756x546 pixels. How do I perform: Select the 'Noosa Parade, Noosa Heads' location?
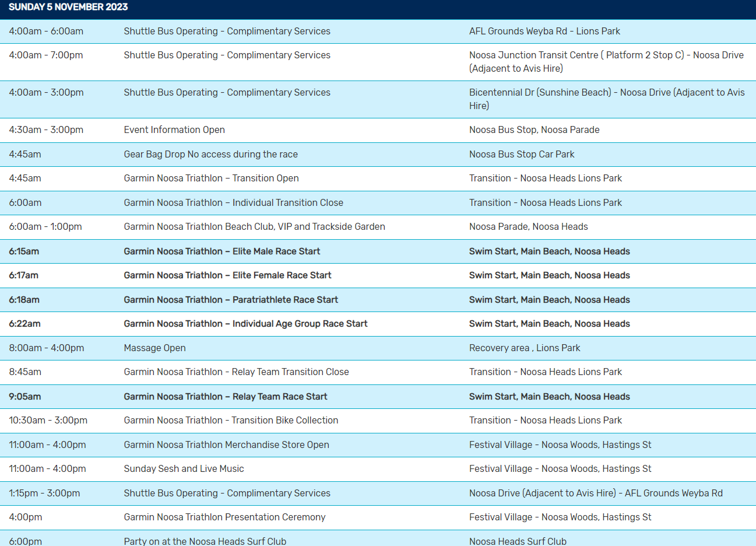coord(529,227)
